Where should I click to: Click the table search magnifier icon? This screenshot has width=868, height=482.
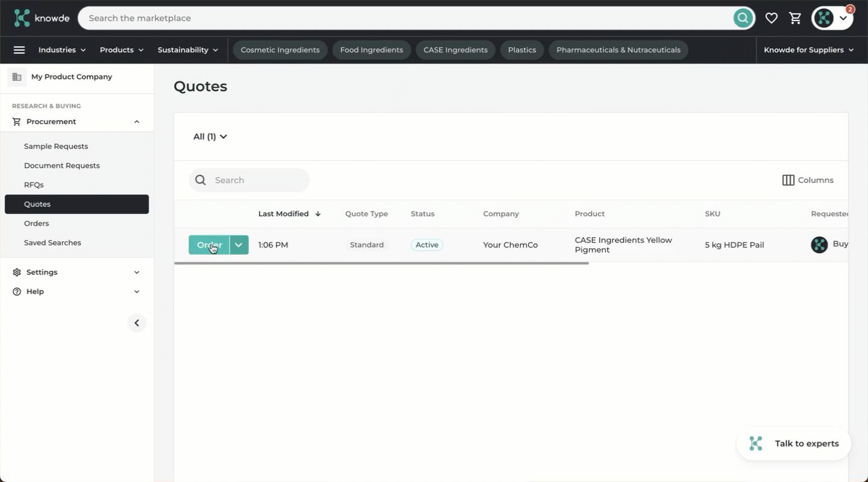pos(201,180)
